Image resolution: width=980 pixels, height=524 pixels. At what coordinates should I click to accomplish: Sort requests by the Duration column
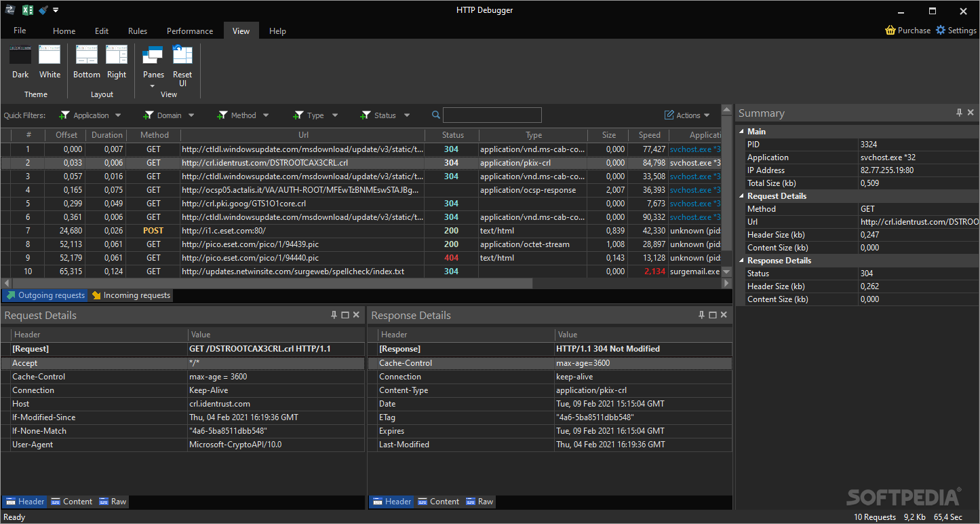point(107,135)
